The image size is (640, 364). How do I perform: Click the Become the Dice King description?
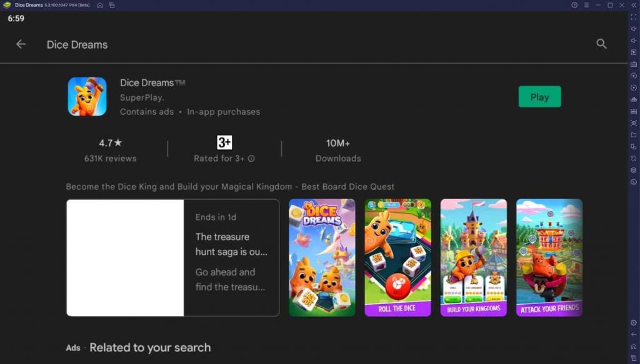(230, 187)
